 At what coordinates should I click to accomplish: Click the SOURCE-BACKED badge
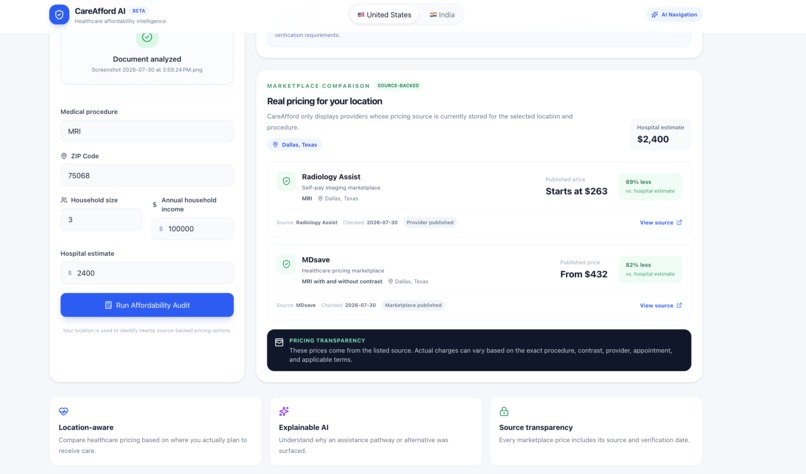click(398, 85)
